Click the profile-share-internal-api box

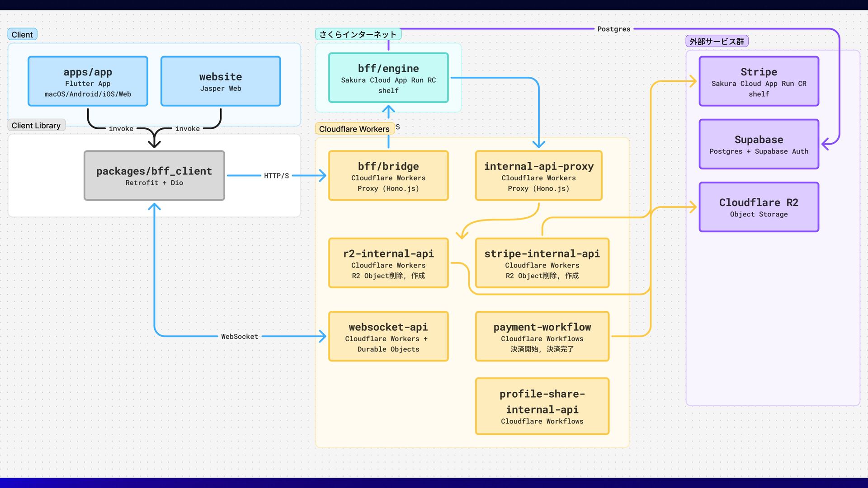(542, 406)
